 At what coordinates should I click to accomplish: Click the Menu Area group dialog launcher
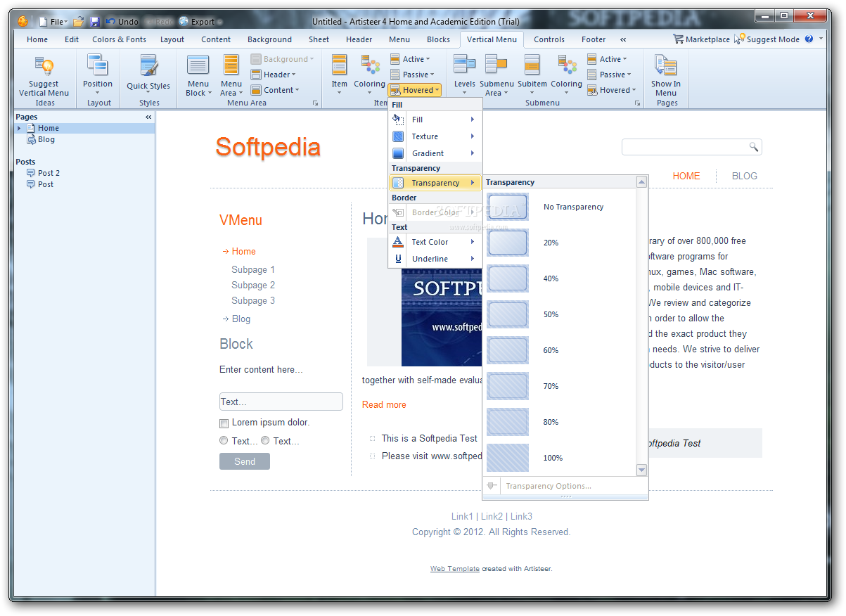click(315, 103)
